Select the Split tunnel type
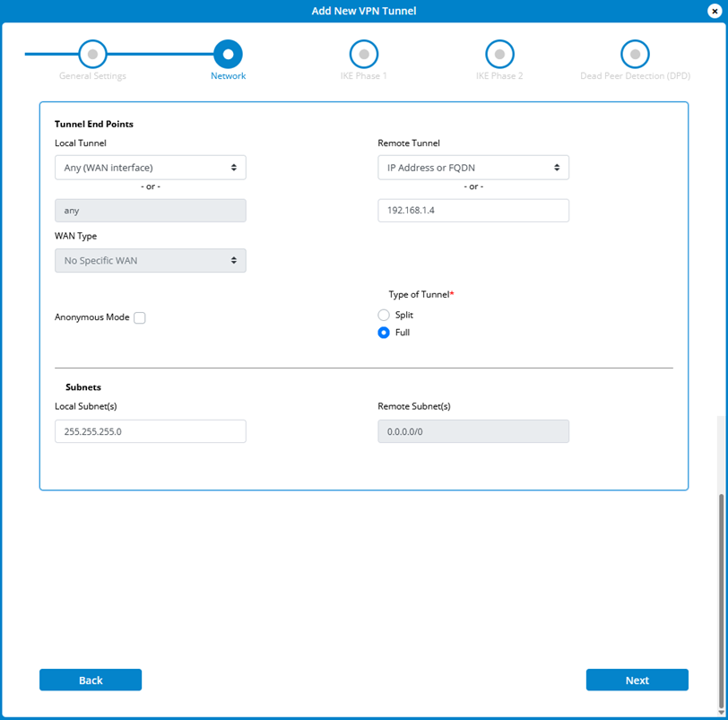The height and width of the screenshot is (720, 728). coord(384,316)
